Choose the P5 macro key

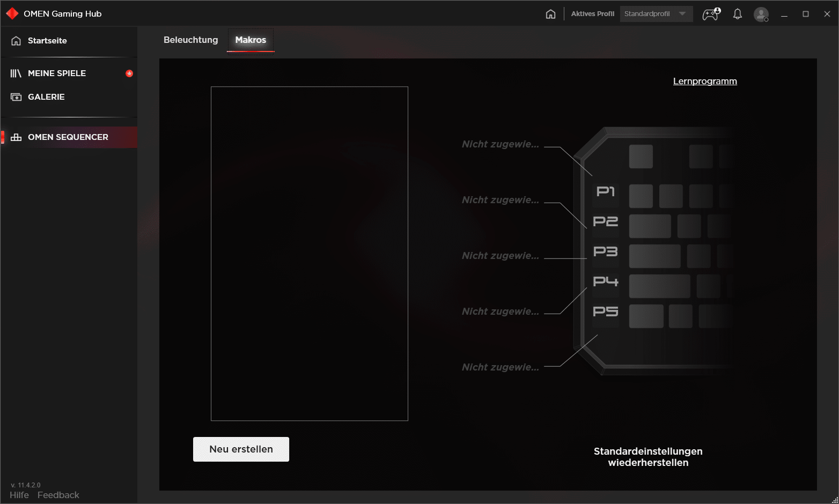pyautogui.click(x=606, y=312)
